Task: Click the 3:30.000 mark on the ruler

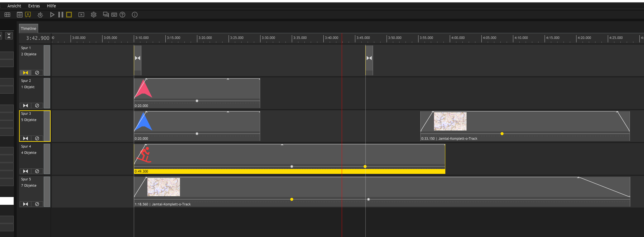Action: click(x=268, y=38)
